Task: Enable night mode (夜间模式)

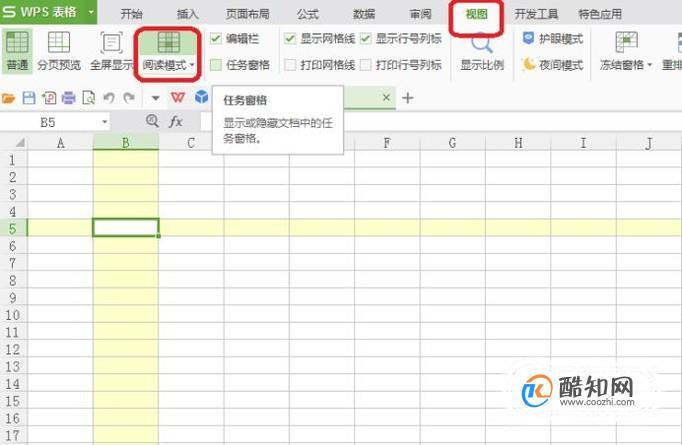Action: tap(553, 64)
